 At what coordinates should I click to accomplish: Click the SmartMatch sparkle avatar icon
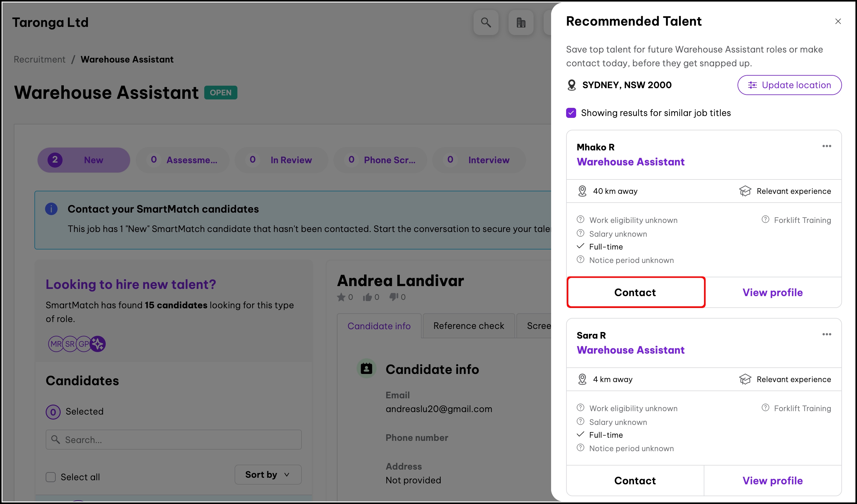[98, 344]
